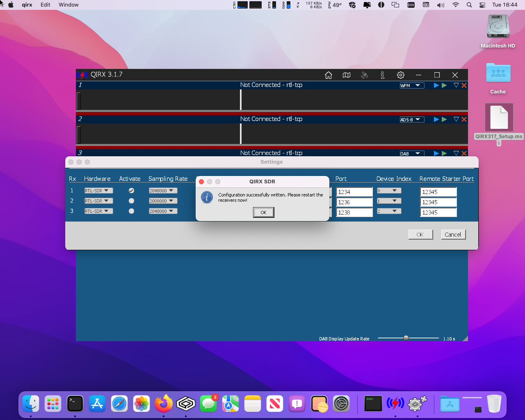525x420 pixels.
Task: Remove receiver 1 with orange X
Action: pyautogui.click(x=464, y=85)
